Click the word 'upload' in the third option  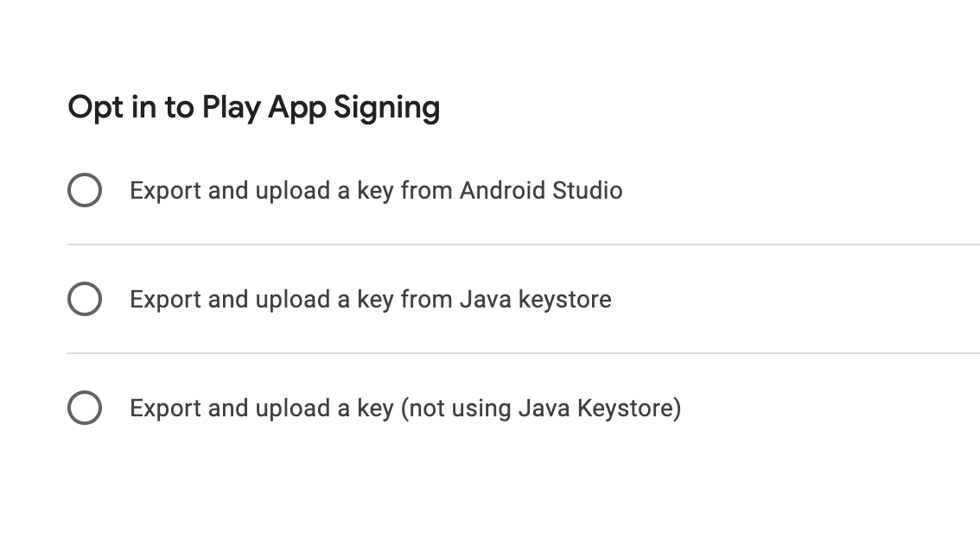point(292,409)
